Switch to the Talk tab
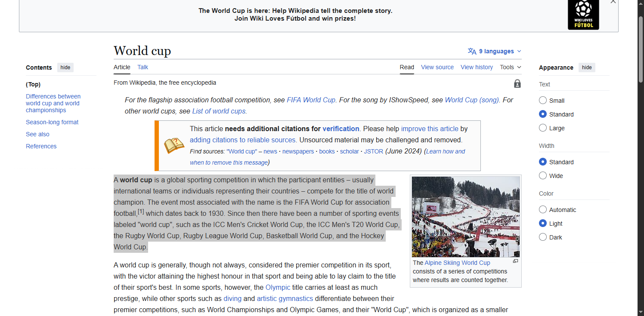644x316 pixels. [x=143, y=67]
